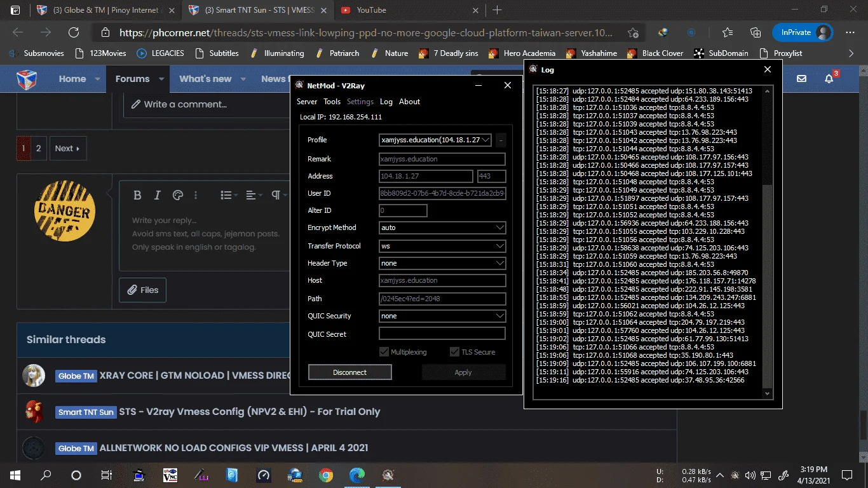Image resolution: width=868 pixels, height=488 pixels.
Task: Open the Forums navigation tab
Action: click(132, 79)
